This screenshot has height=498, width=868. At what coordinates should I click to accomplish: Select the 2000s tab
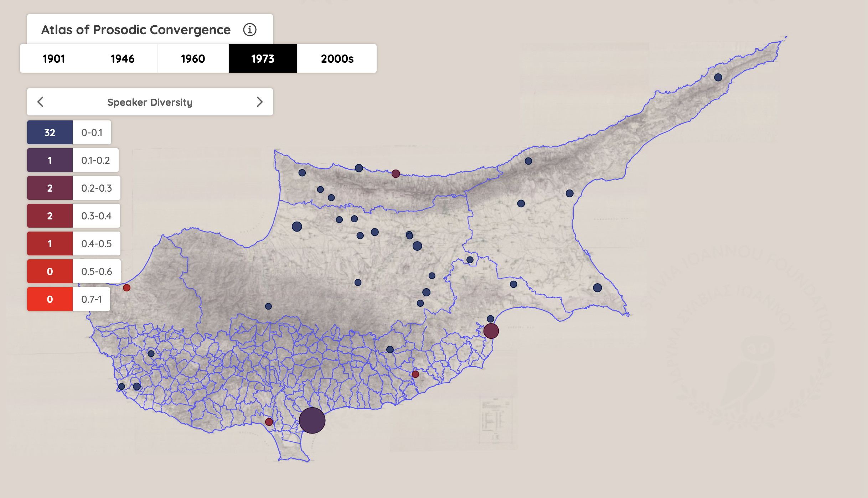[x=336, y=58]
